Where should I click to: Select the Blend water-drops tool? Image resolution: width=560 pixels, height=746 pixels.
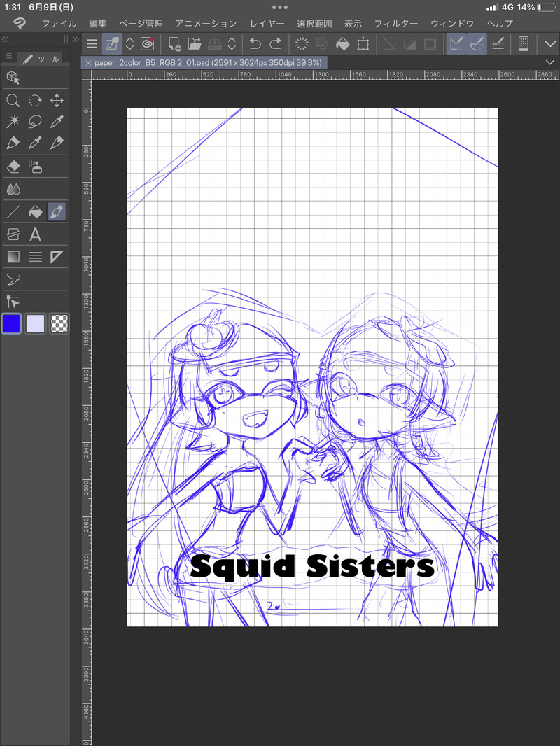pyautogui.click(x=13, y=189)
